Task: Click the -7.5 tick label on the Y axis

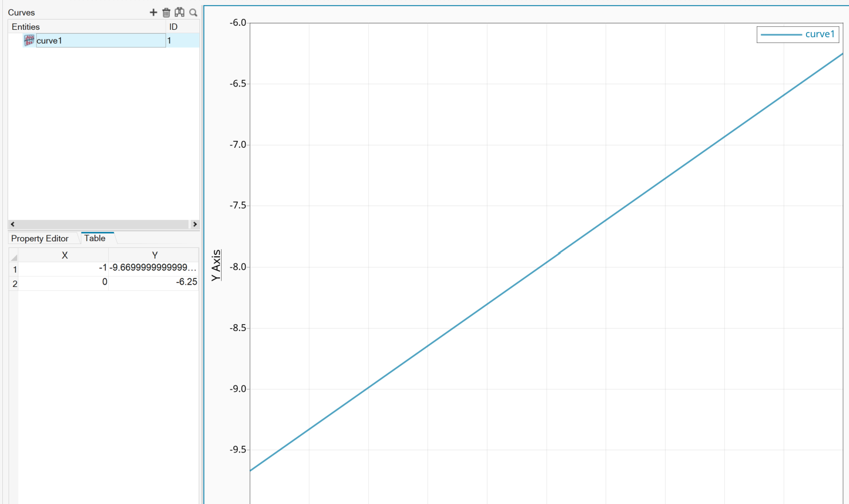Action: [x=238, y=206]
